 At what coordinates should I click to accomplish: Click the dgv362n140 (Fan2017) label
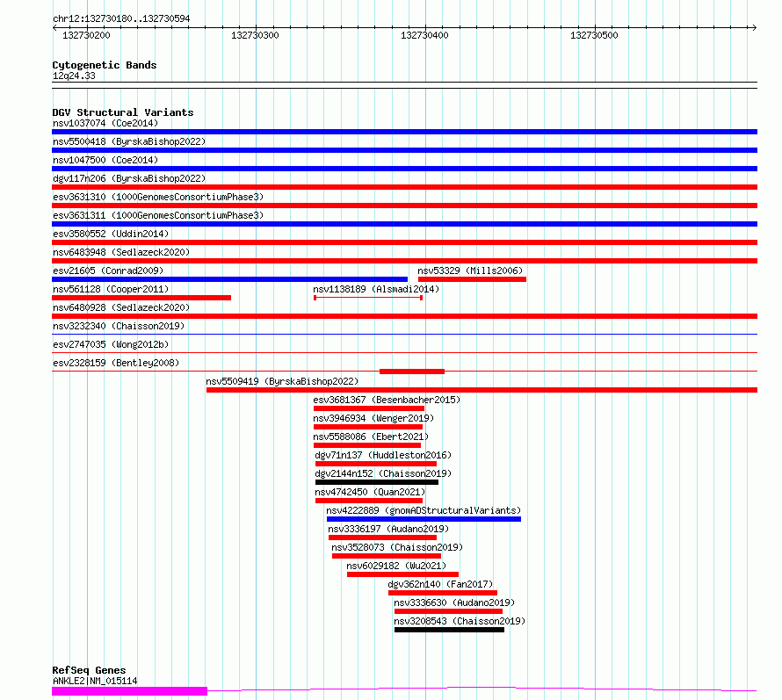click(440, 584)
